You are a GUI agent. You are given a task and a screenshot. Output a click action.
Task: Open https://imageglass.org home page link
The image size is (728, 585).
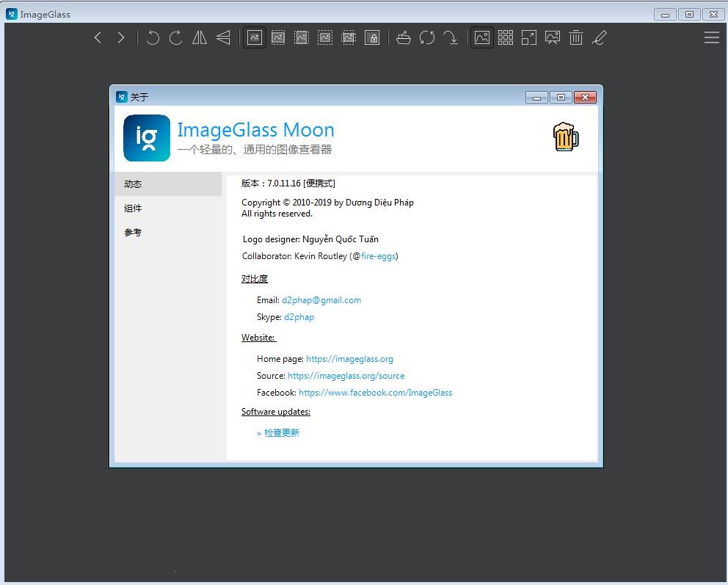click(349, 359)
